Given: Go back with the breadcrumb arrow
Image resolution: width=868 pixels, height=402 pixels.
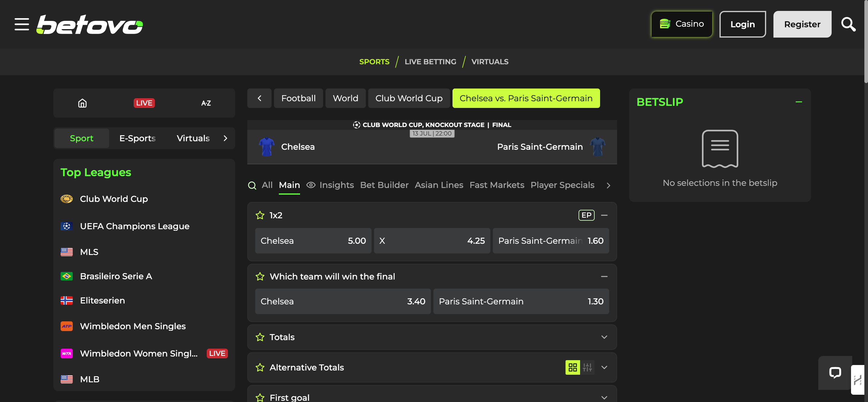Looking at the screenshot, I should click(x=259, y=99).
